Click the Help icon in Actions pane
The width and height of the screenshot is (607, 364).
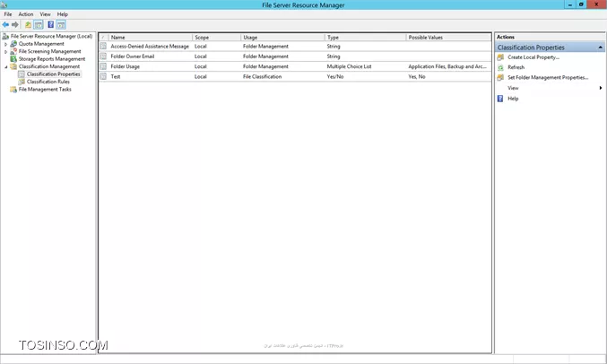500,99
